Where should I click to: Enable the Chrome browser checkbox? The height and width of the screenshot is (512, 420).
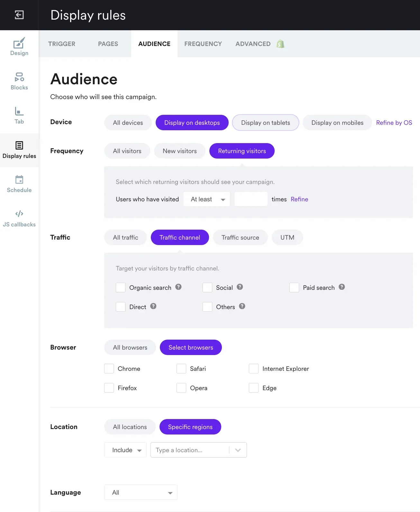click(109, 369)
